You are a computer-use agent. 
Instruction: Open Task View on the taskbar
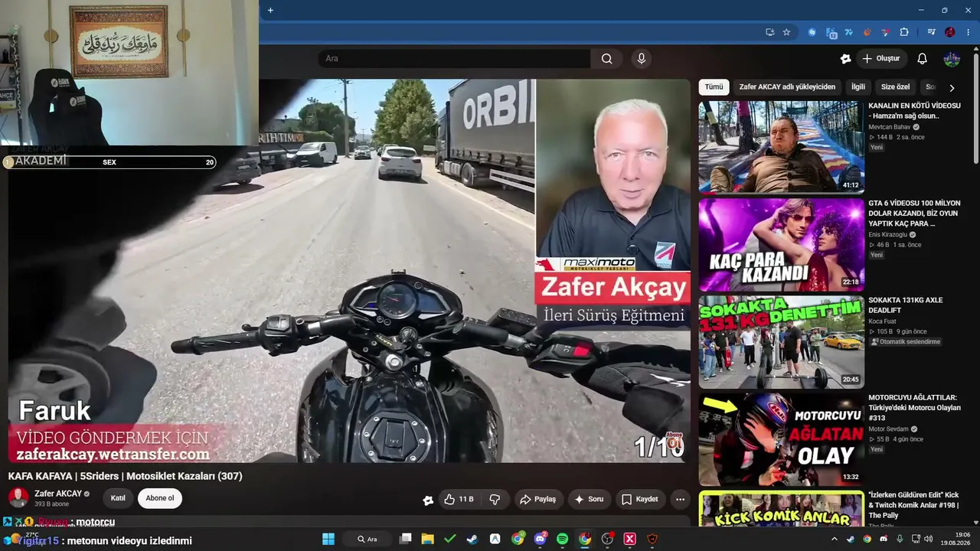point(405,539)
